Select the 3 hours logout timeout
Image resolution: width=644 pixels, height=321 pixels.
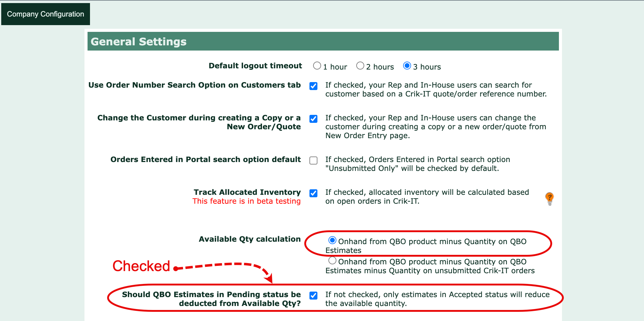(407, 66)
